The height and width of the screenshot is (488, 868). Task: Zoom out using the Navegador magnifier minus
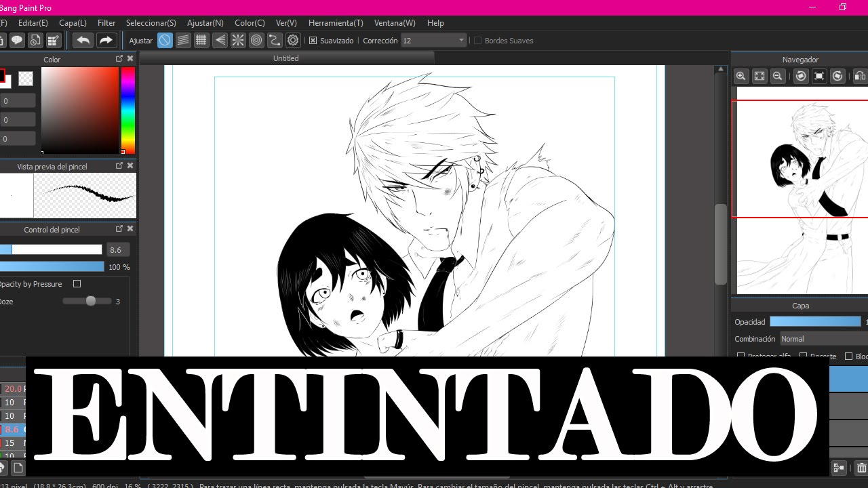click(x=778, y=76)
